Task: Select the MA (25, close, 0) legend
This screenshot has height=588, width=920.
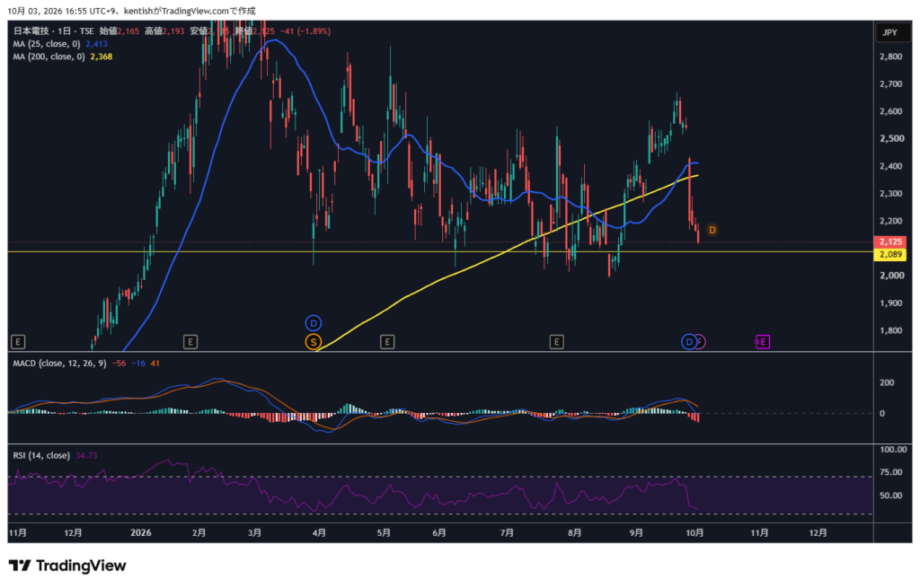Action: [x=47, y=44]
